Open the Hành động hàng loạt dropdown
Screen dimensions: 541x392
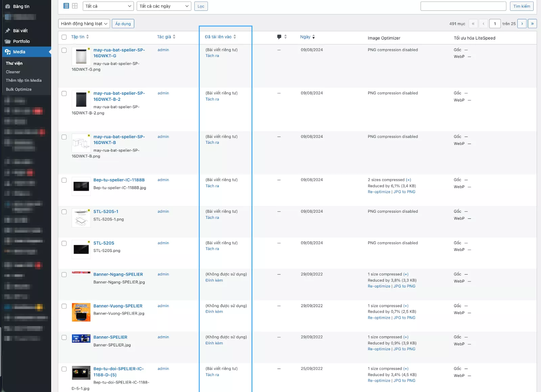(x=84, y=23)
